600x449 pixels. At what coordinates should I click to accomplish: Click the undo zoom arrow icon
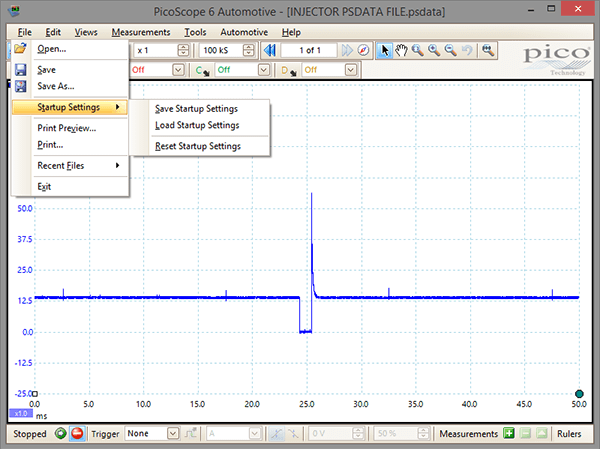point(467,50)
